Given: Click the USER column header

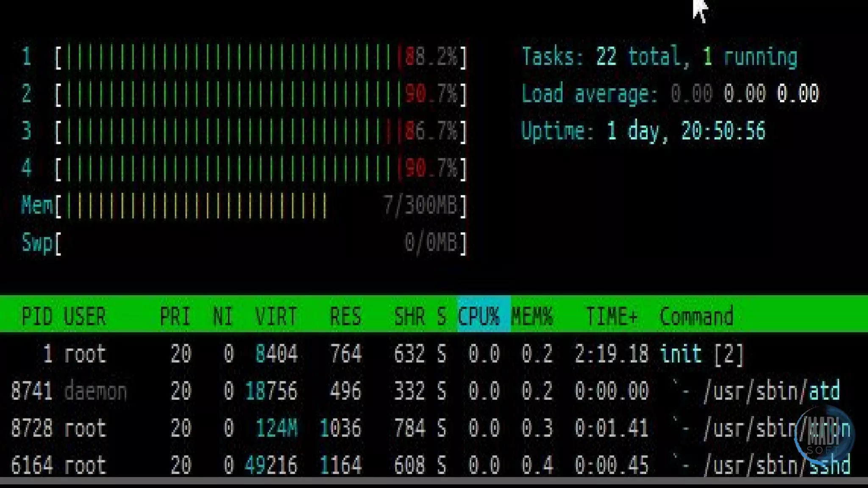Looking at the screenshot, I should (85, 316).
